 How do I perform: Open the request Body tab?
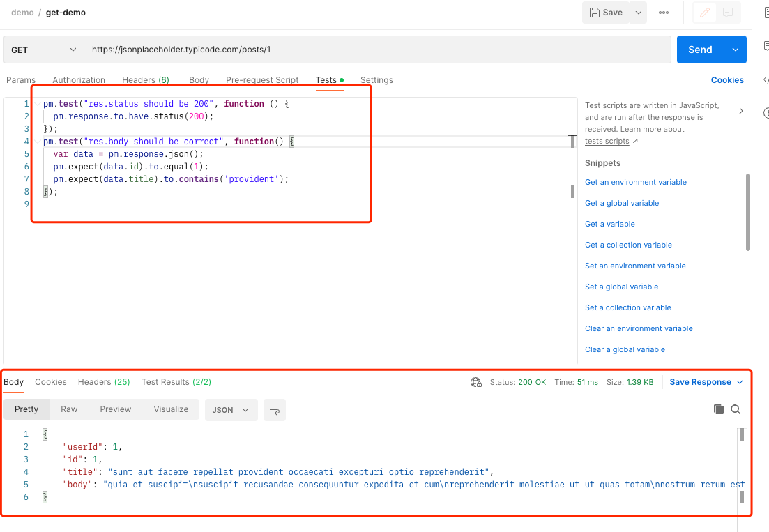point(199,80)
